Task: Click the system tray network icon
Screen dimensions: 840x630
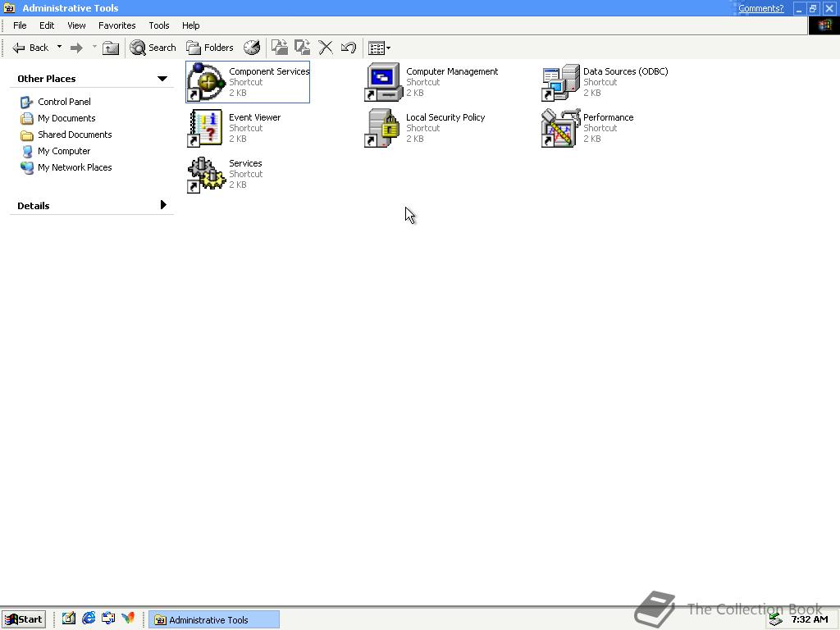Action: (x=775, y=620)
